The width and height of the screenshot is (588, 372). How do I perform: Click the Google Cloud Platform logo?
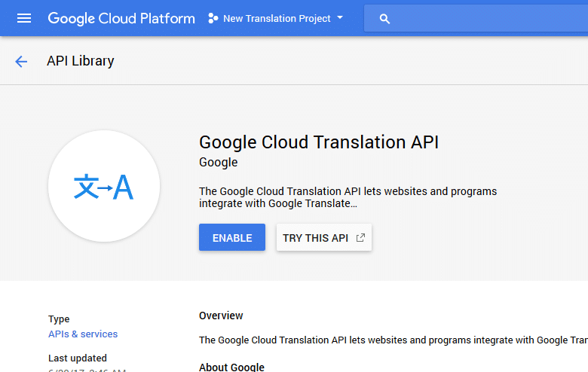pyautogui.click(x=121, y=18)
